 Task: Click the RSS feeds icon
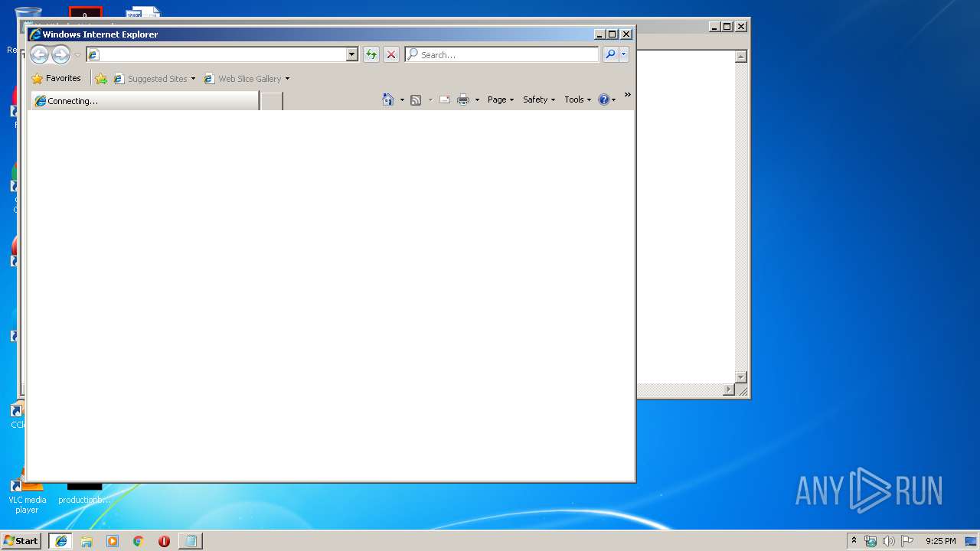click(416, 99)
